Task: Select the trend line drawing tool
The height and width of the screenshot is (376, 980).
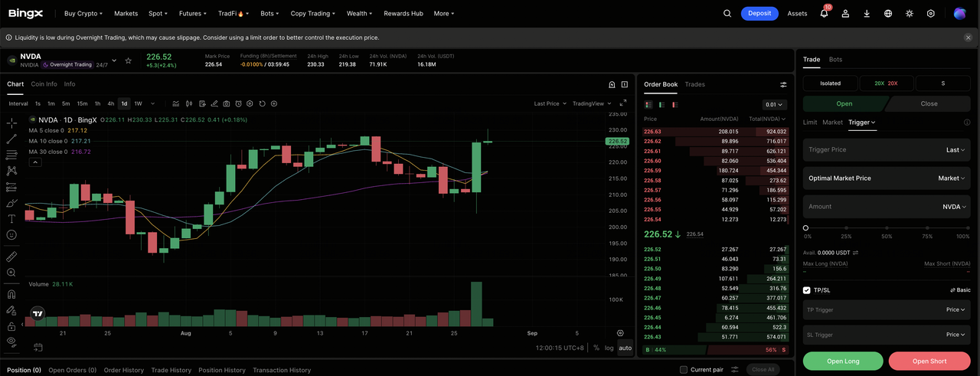Action: [x=11, y=139]
